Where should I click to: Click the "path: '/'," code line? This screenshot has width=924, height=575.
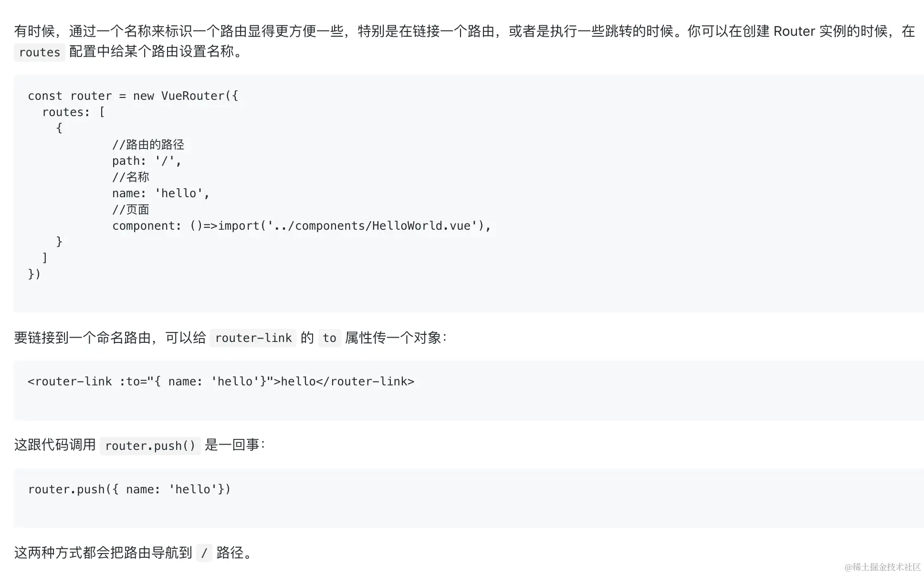click(x=147, y=161)
